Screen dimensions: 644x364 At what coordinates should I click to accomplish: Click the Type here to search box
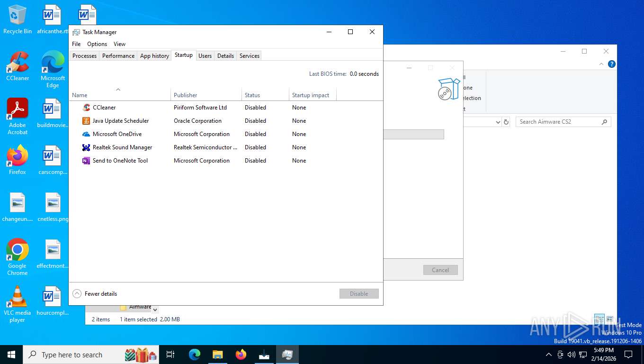coord(91,355)
